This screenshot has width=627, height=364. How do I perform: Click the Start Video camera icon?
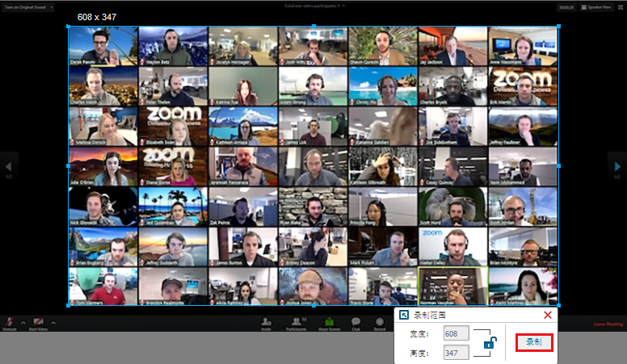pos(39,322)
